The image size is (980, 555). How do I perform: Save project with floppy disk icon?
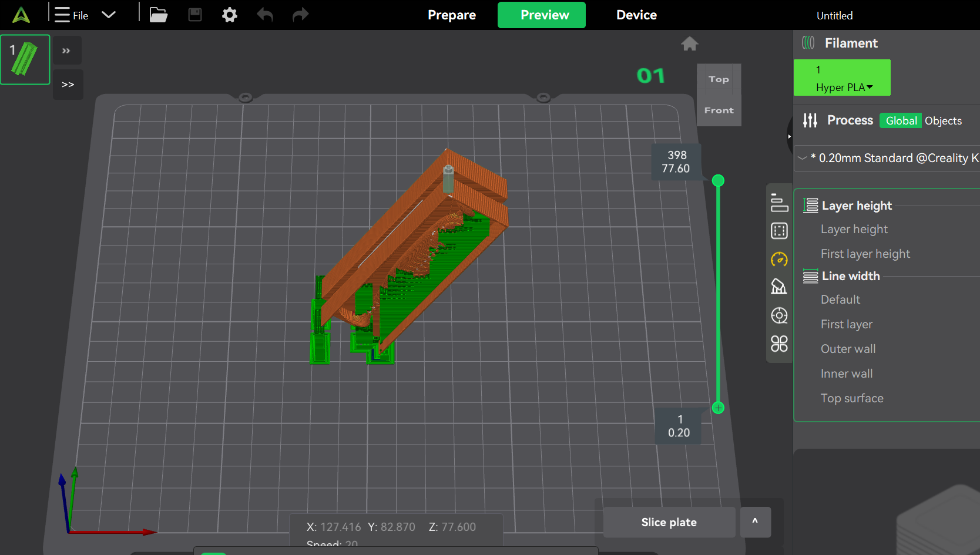pyautogui.click(x=195, y=15)
